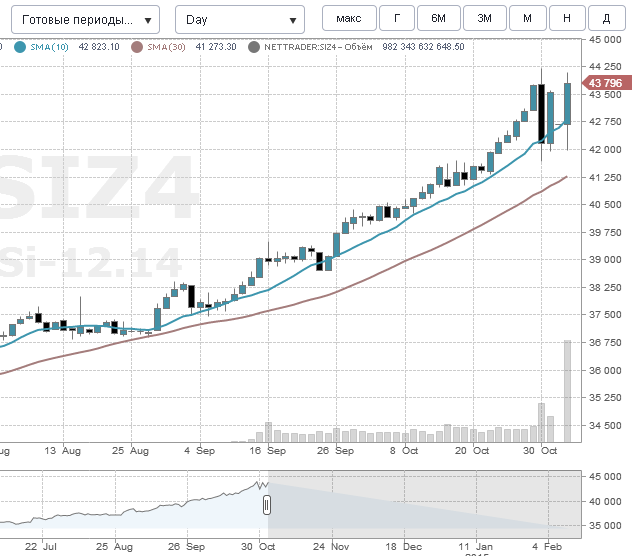636x556 pixels.
Task: Click the tall black candle near 30 Oct
Action: point(541,112)
